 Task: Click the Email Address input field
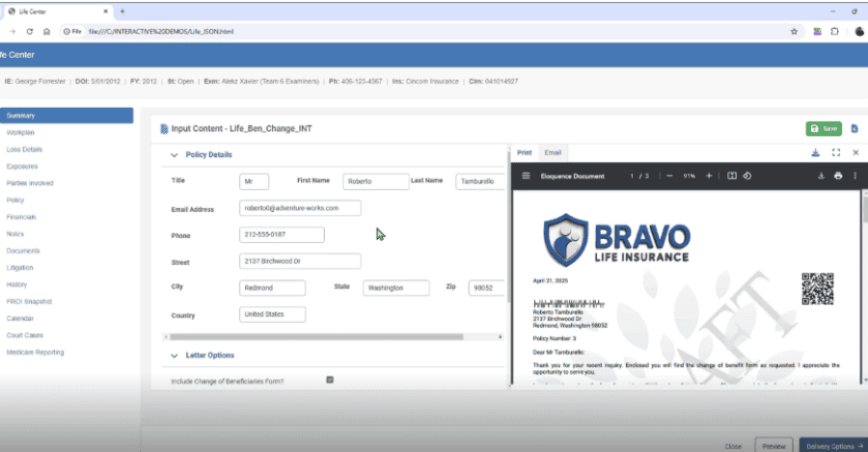coord(300,208)
